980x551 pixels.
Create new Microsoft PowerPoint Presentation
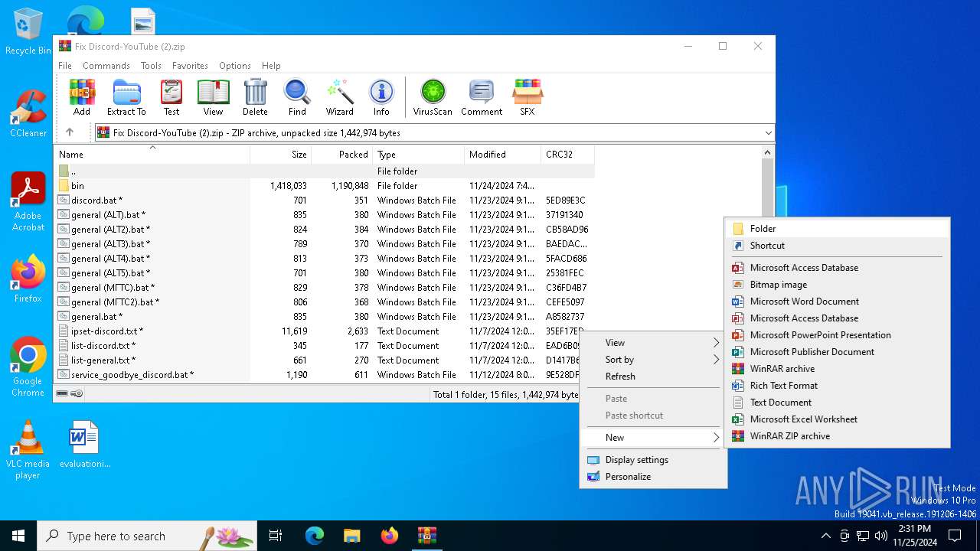tap(838, 335)
